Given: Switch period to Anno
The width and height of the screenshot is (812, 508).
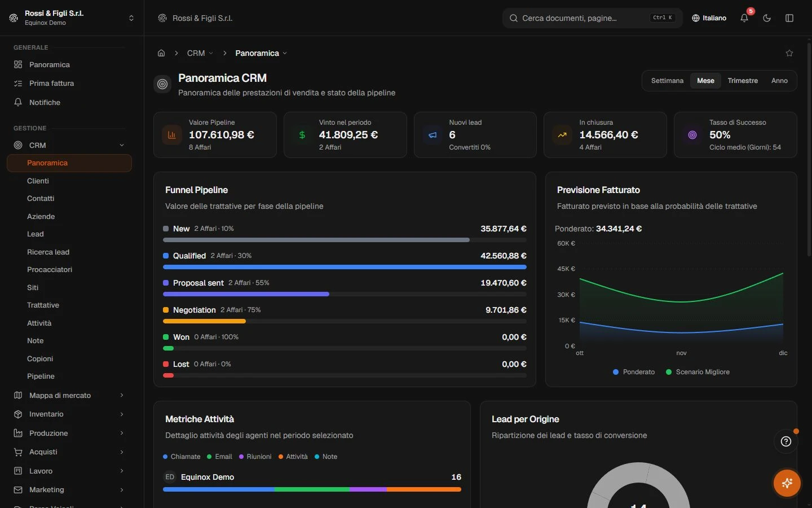Looking at the screenshot, I should (x=779, y=81).
